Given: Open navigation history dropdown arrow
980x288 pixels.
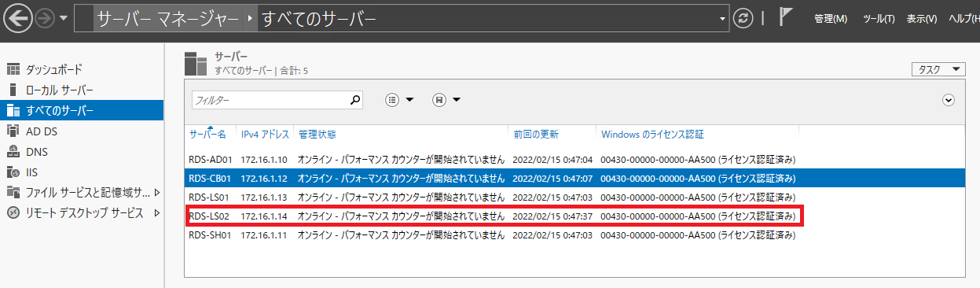Looking at the screenshot, I should coord(63,18).
